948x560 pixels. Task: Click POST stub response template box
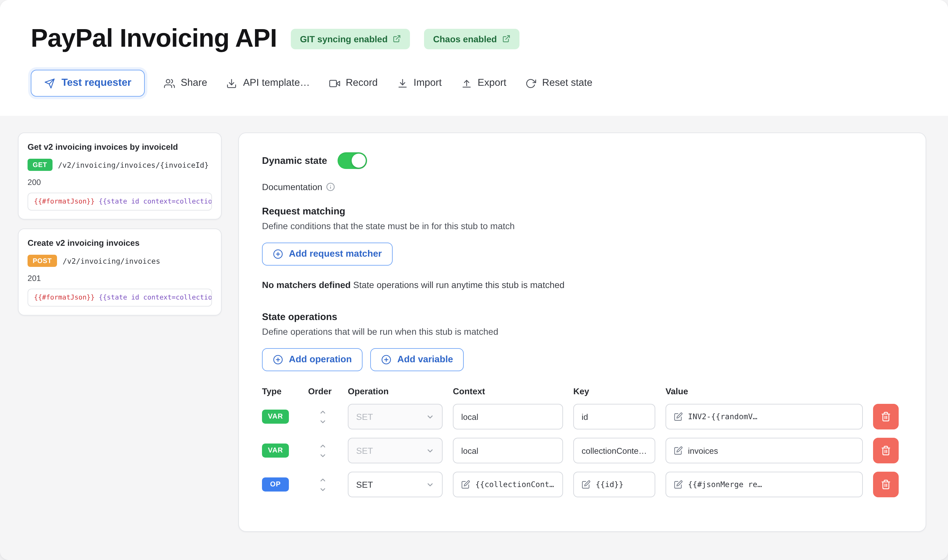120,298
